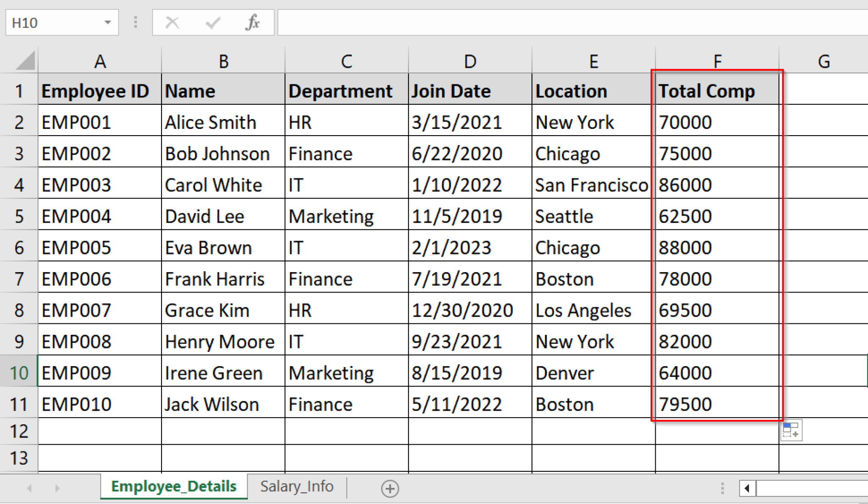Viewport: 868px width, 504px height.
Task: Click the Enter checkmark formula icon
Action: tap(212, 22)
